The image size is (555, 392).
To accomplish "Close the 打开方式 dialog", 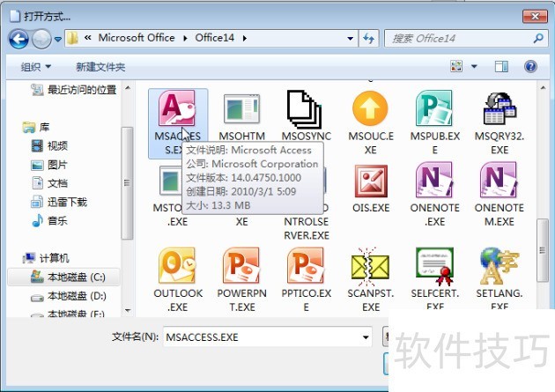I will (535, 16).
